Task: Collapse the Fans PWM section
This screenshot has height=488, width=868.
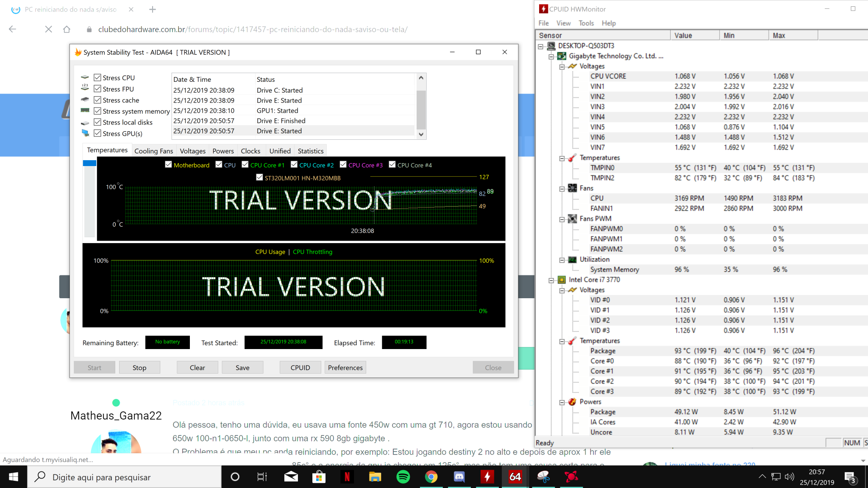Action: tap(562, 219)
